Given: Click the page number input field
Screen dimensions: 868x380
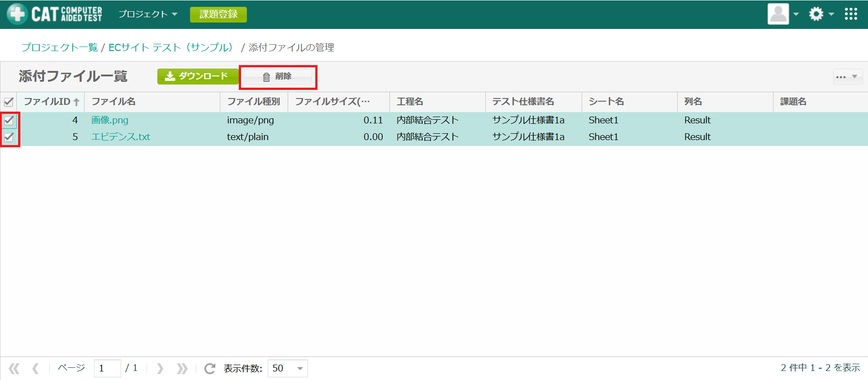Looking at the screenshot, I should pyautogui.click(x=107, y=369).
